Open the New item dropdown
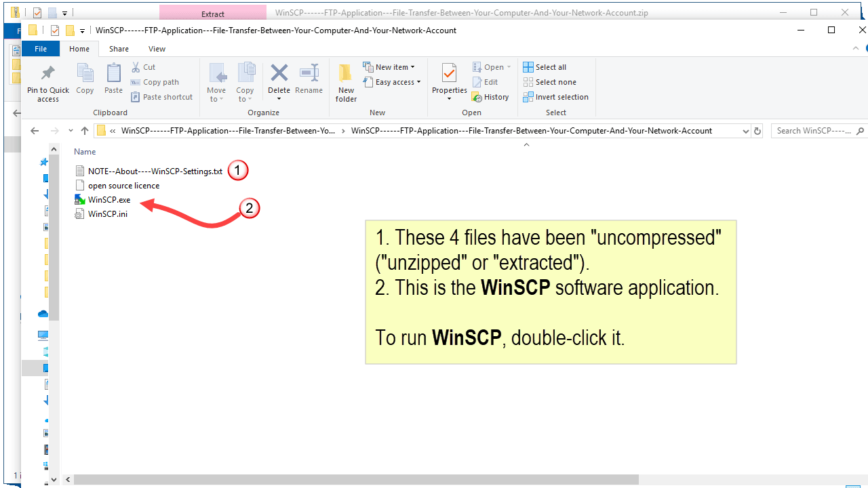 coord(389,67)
